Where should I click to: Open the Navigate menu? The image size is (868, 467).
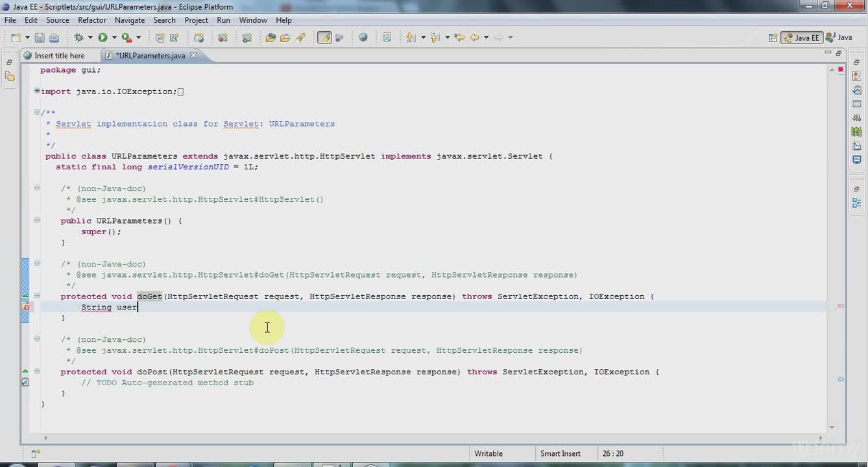pyautogui.click(x=130, y=20)
